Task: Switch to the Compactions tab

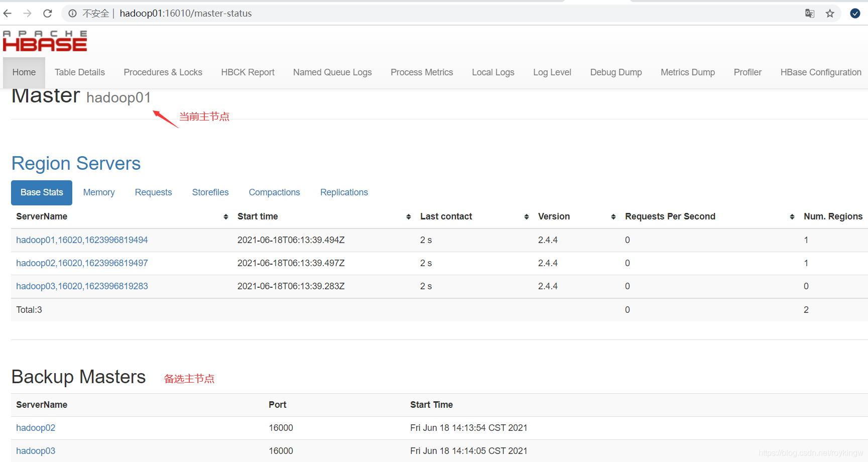Action: coord(274,192)
